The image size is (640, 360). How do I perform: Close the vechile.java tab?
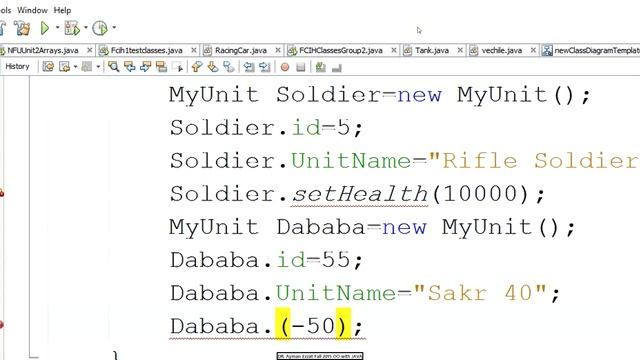tap(533, 50)
